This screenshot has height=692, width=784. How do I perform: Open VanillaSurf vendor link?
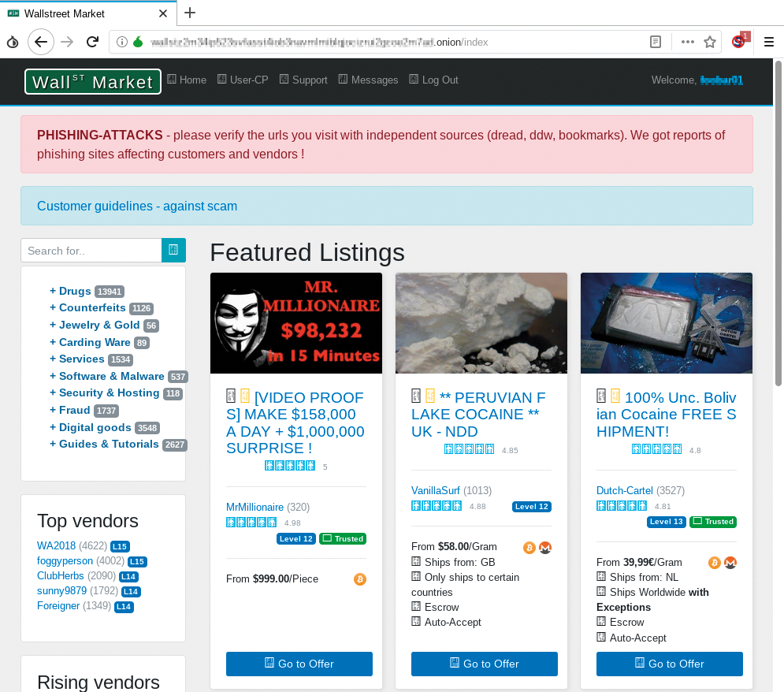pyautogui.click(x=436, y=490)
